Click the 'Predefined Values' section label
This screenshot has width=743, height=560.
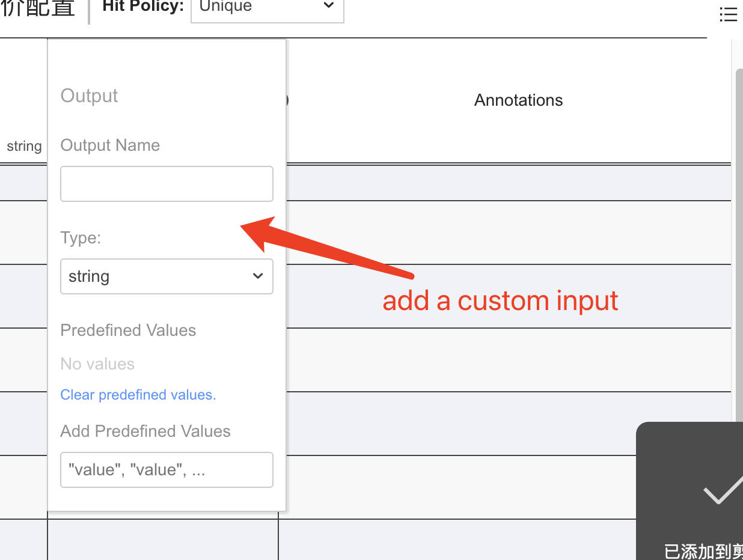127,330
